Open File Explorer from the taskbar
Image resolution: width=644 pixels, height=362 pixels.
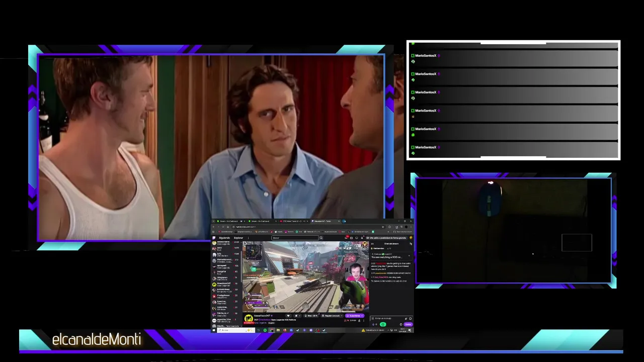[278, 330]
